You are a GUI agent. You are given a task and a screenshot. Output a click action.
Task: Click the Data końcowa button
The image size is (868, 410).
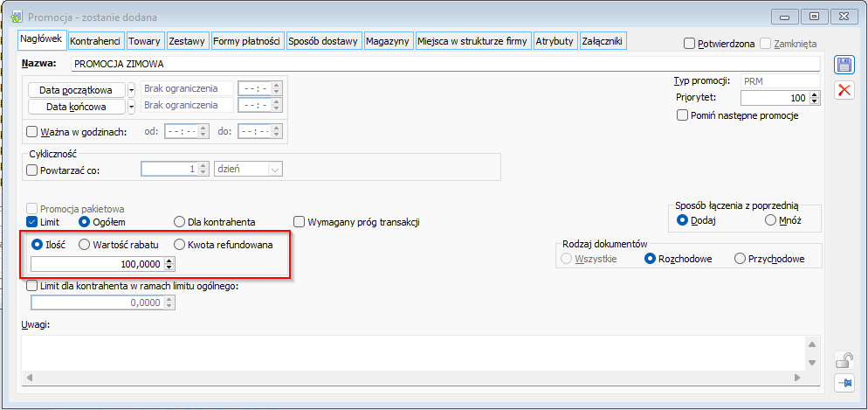tap(77, 107)
